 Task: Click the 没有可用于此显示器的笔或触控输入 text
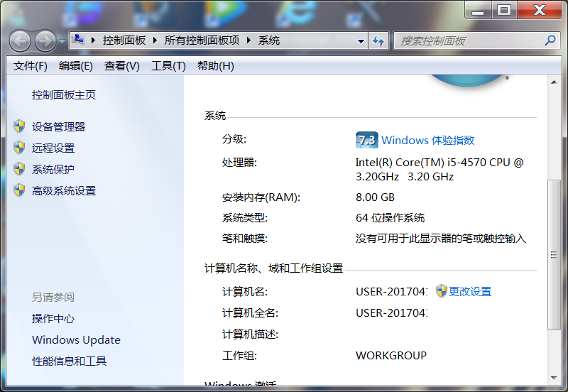440,239
